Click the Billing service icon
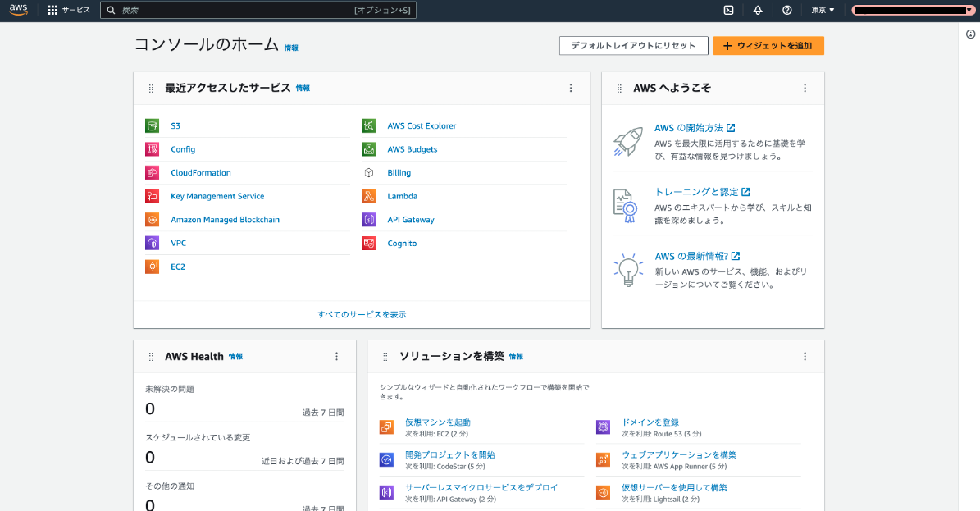The height and width of the screenshot is (511, 980). 369,172
